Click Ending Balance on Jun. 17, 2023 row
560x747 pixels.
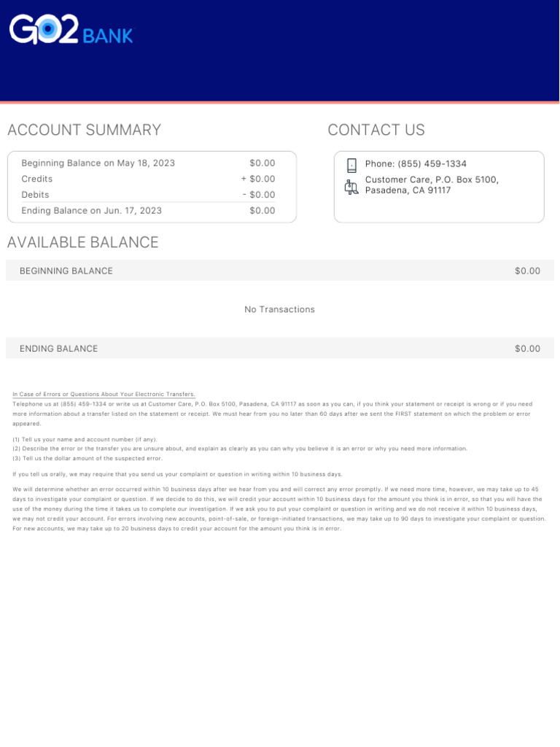point(92,212)
